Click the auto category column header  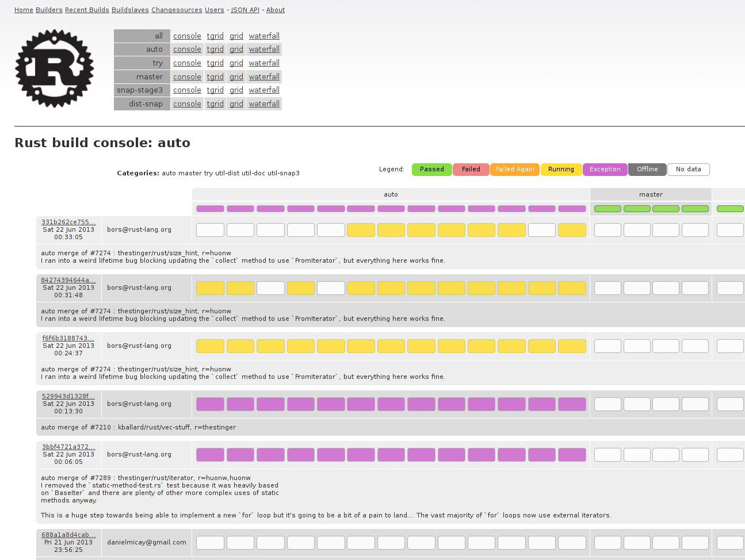[x=391, y=194]
